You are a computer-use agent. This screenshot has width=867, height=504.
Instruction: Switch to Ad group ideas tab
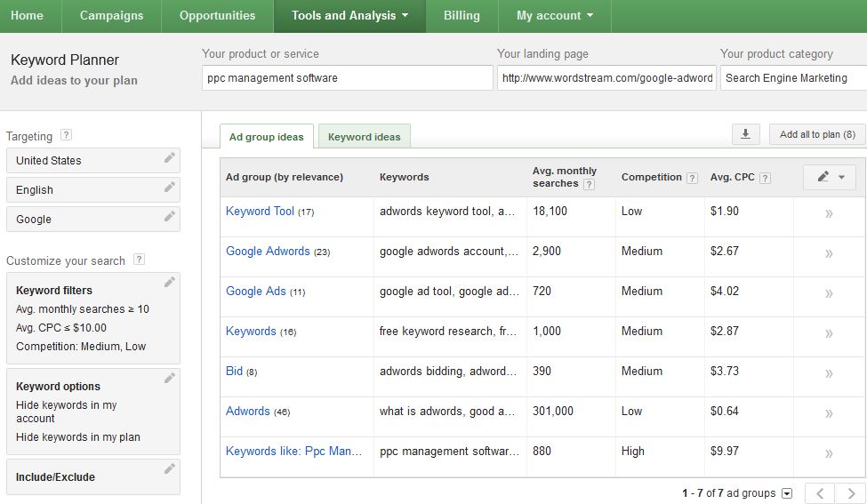point(267,137)
